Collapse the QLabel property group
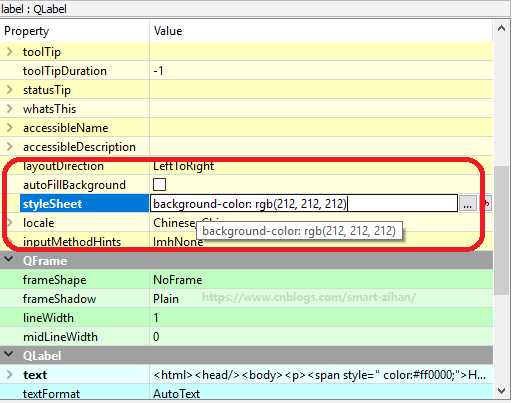The height and width of the screenshot is (403, 512). (9, 355)
